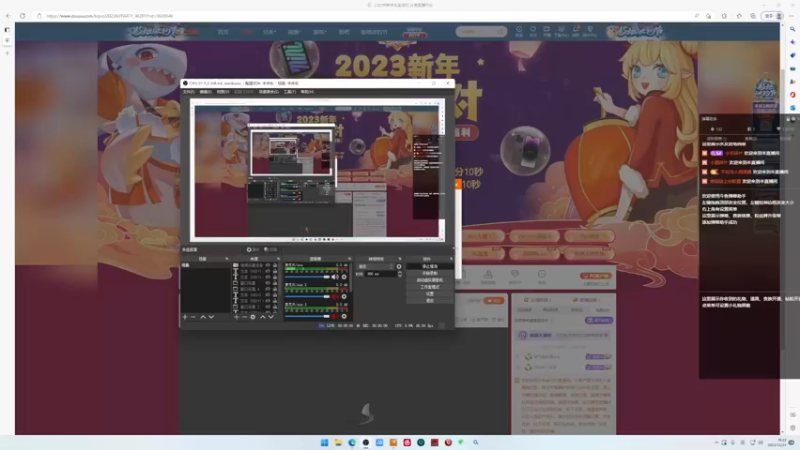800x450 pixels.
Task: Remove the selected scene with the minus icon in Scenes panel
Action: [193, 317]
